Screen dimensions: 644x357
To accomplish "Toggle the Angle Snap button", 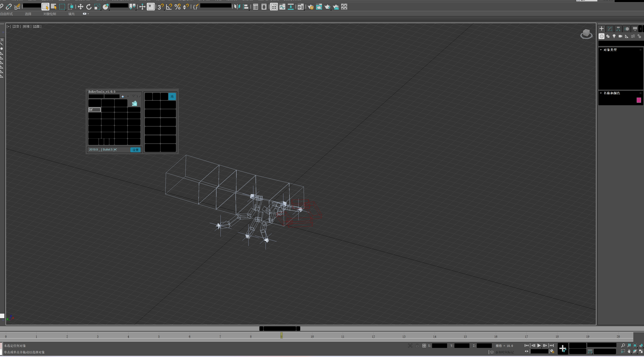I will click(169, 7).
